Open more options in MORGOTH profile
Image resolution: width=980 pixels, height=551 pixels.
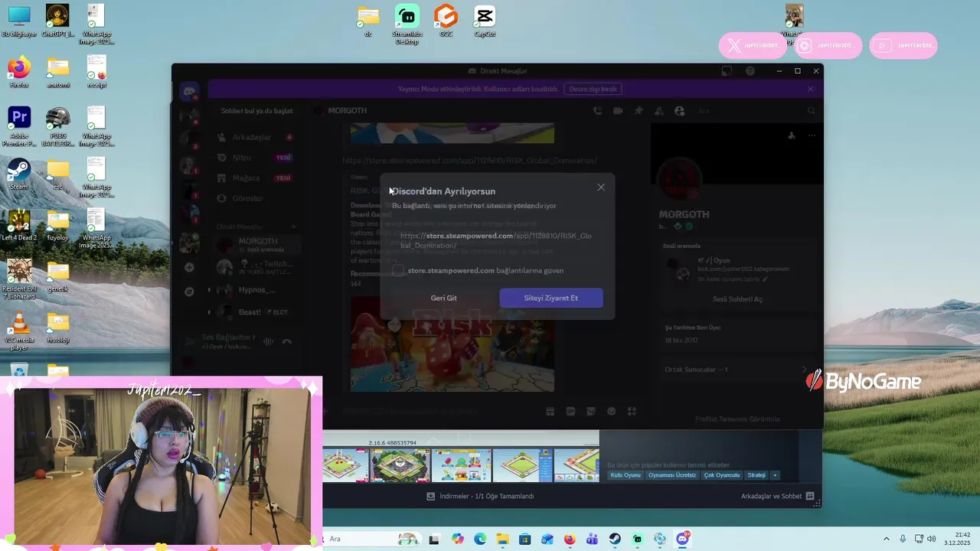[812, 135]
